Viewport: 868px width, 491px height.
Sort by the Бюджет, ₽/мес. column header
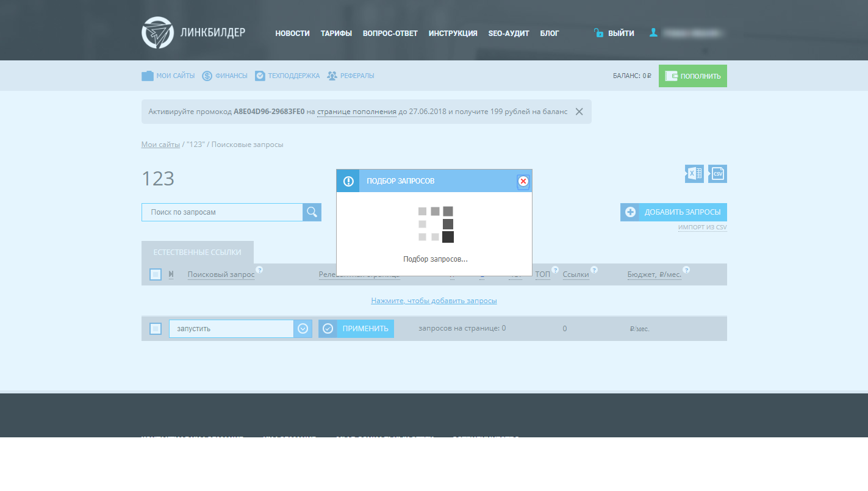click(655, 274)
